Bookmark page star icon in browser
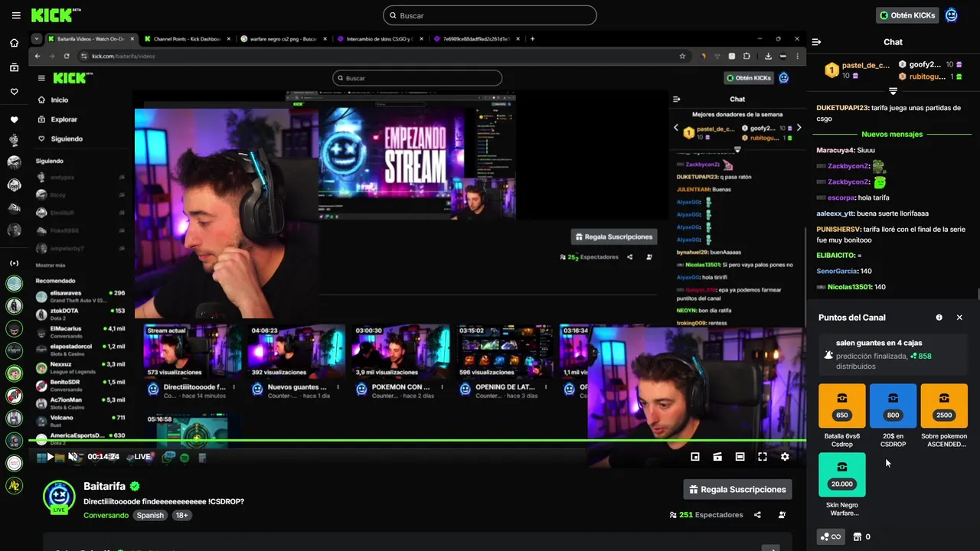Image resolution: width=980 pixels, height=551 pixels. (682, 56)
